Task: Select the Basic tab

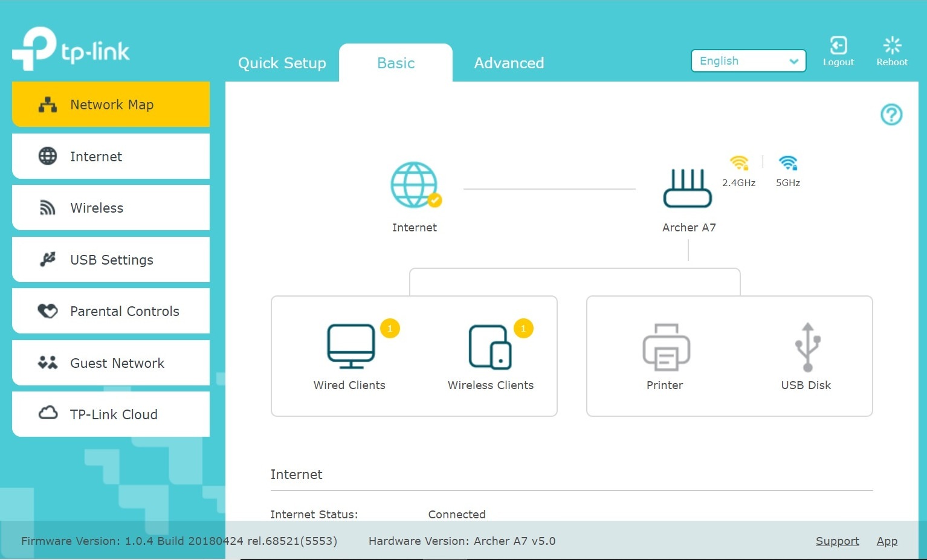Action: 396,63
